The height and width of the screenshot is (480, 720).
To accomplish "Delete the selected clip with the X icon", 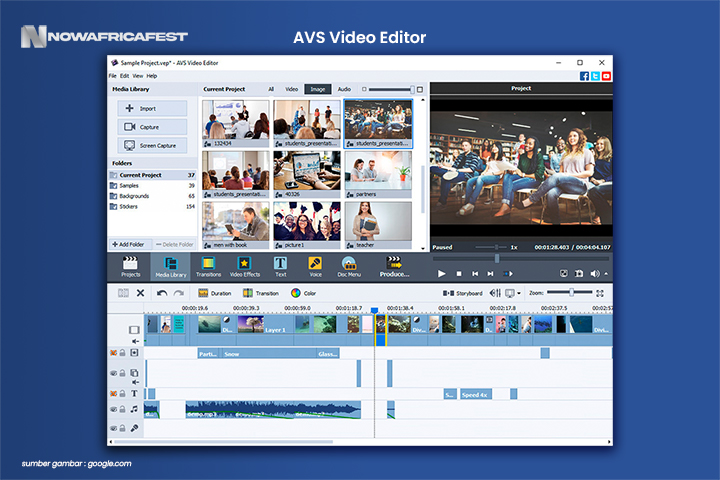I will coord(141,293).
